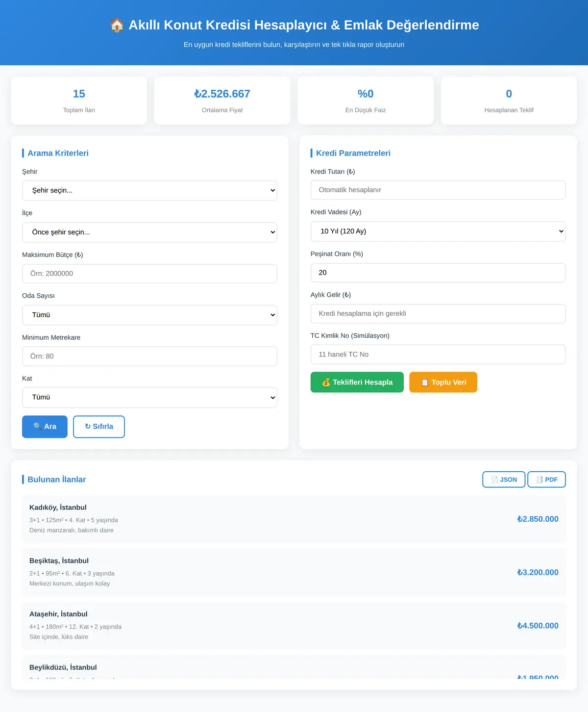This screenshot has height=712, width=588.
Task: Click the Ara search button
Action: pyautogui.click(x=45, y=427)
